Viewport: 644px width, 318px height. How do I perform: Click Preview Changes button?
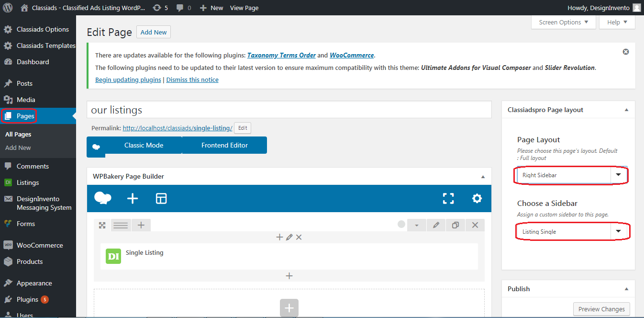point(601,309)
